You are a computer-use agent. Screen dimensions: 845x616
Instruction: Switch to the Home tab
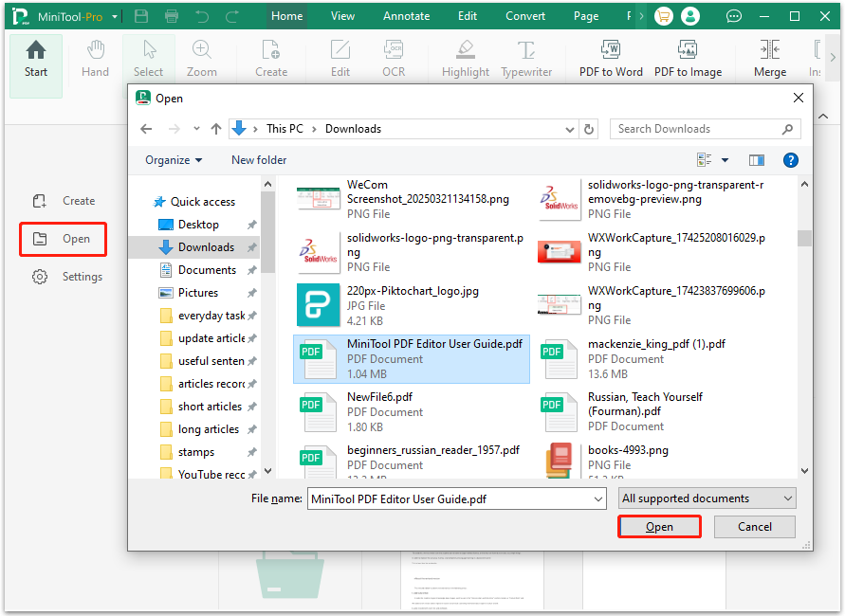(x=286, y=16)
